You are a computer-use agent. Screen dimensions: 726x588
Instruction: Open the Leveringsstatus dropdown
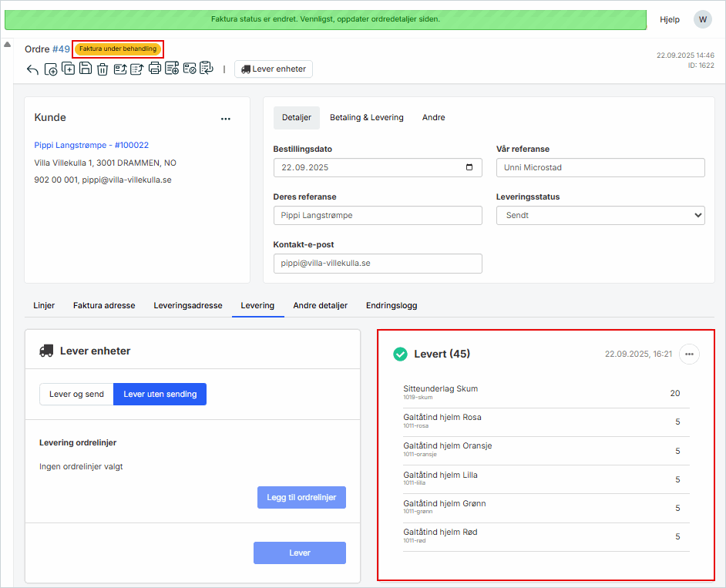click(x=600, y=216)
